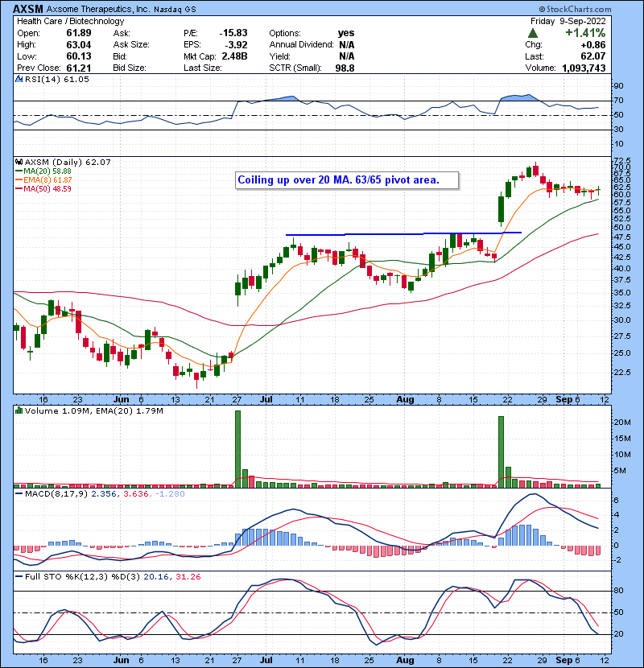Click the StockCharts.com link at top right
The image size is (644, 668).
tap(575, 9)
